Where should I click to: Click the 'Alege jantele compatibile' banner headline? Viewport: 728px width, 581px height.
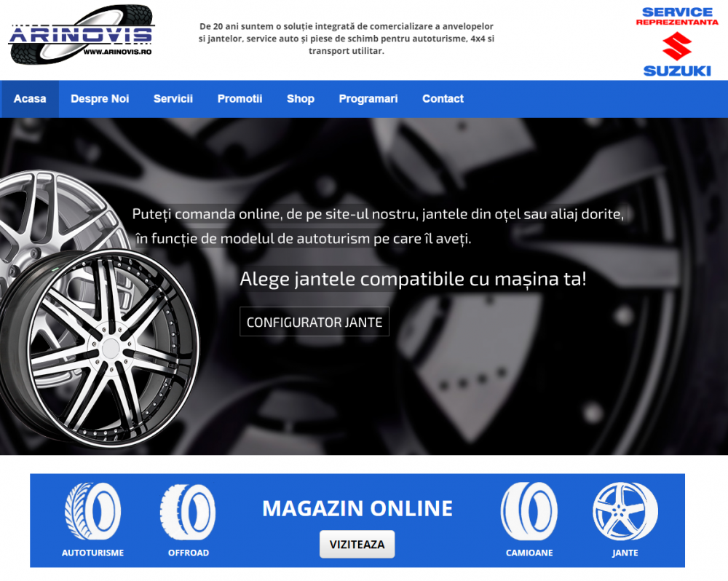413,280
